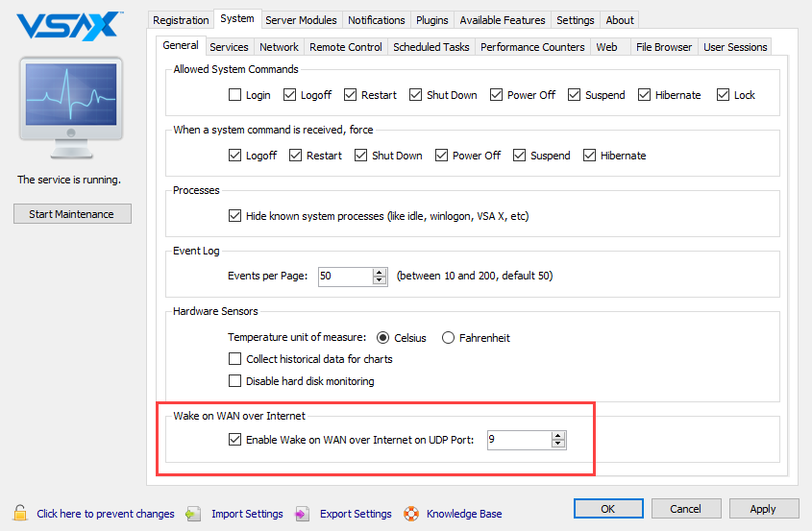The height and width of the screenshot is (531, 812).
Task: Click the Import Settings icon
Action: [193, 514]
